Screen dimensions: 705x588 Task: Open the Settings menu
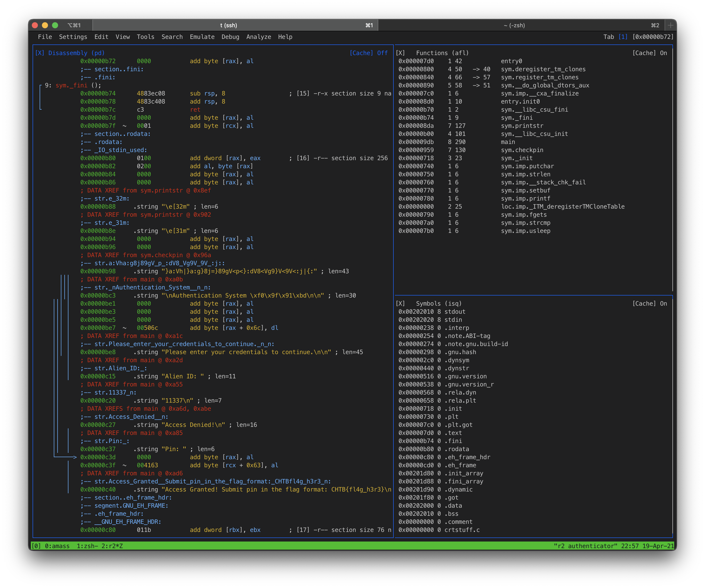(x=73, y=37)
